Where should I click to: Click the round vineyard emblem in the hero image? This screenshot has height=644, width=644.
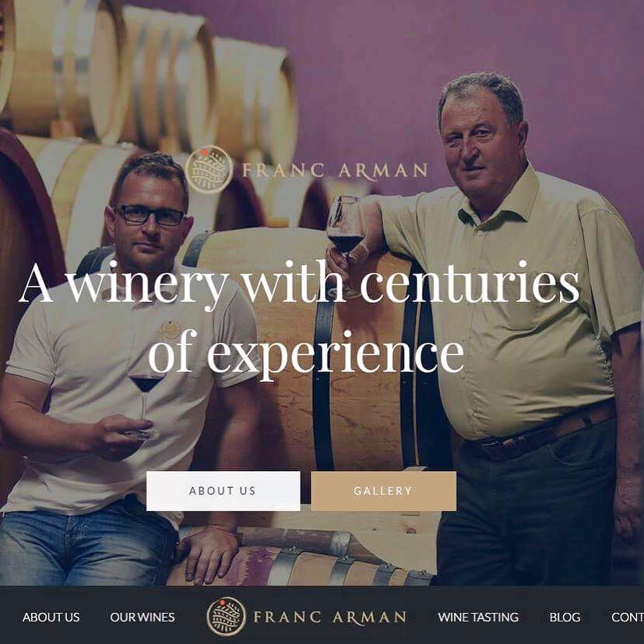click(x=209, y=170)
